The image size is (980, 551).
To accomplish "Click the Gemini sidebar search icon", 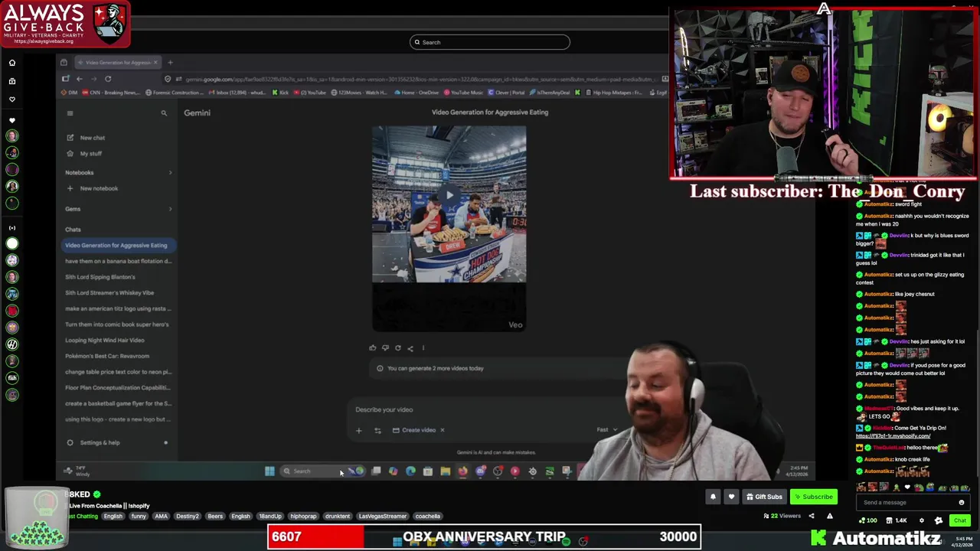I will tap(164, 113).
